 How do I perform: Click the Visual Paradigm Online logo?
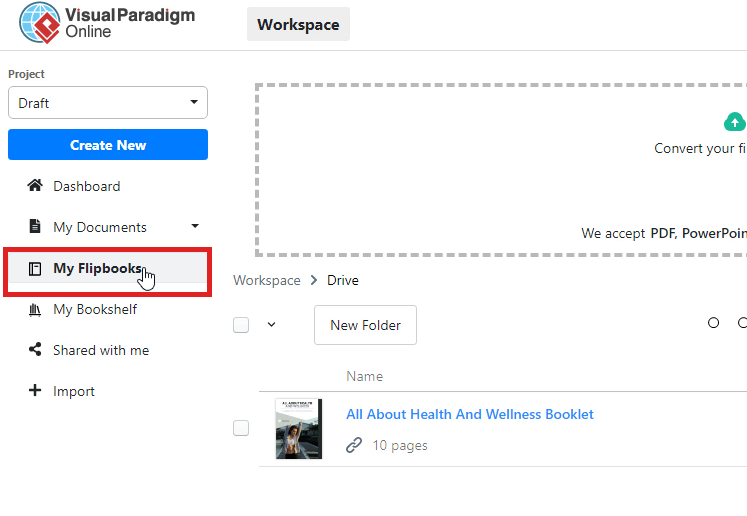(107, 23)
